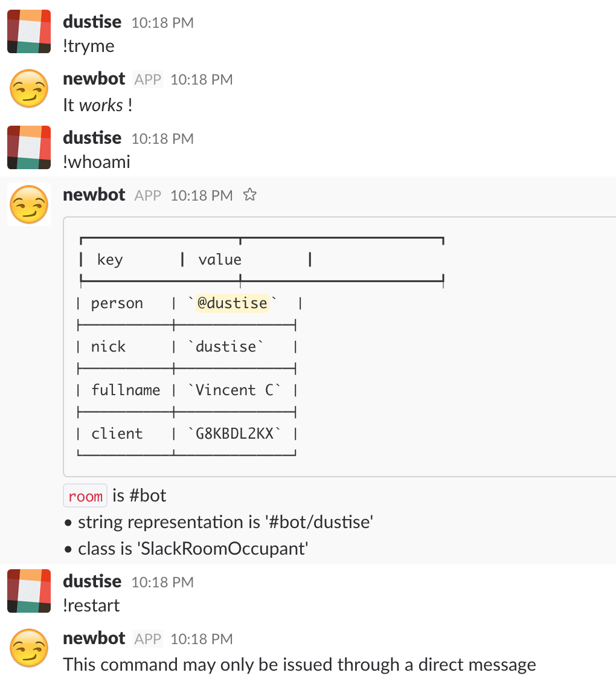Image resolution: width=616 pixels, height=684 pixels.
Task: Click the APP badge on the "It works" message
Action: (148, 79)
